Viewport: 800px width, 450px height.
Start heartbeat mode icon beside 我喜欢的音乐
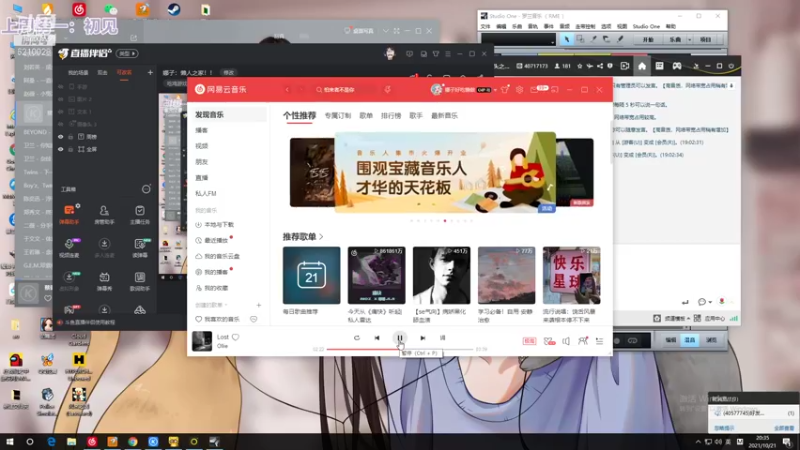(254, 319)
